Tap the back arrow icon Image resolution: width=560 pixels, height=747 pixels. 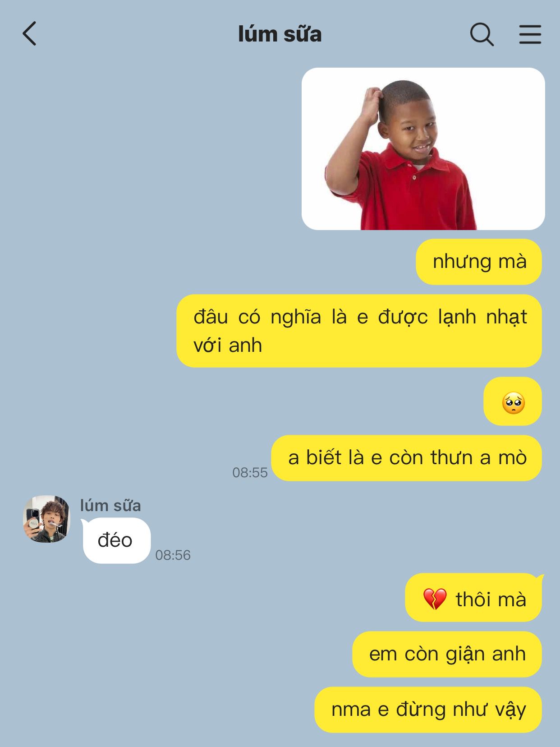(x=29, y=34)
